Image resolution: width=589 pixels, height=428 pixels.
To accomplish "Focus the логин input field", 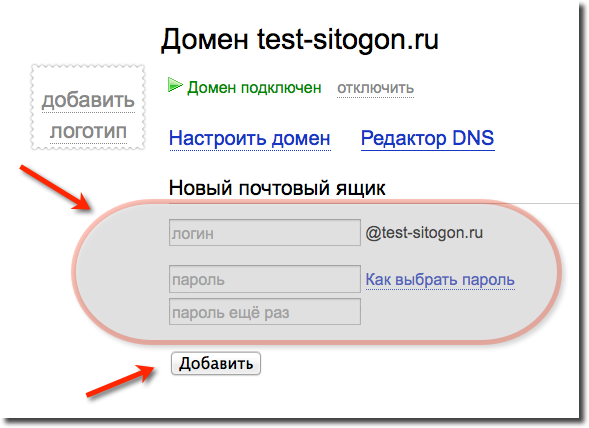I will tap(265, 233).
